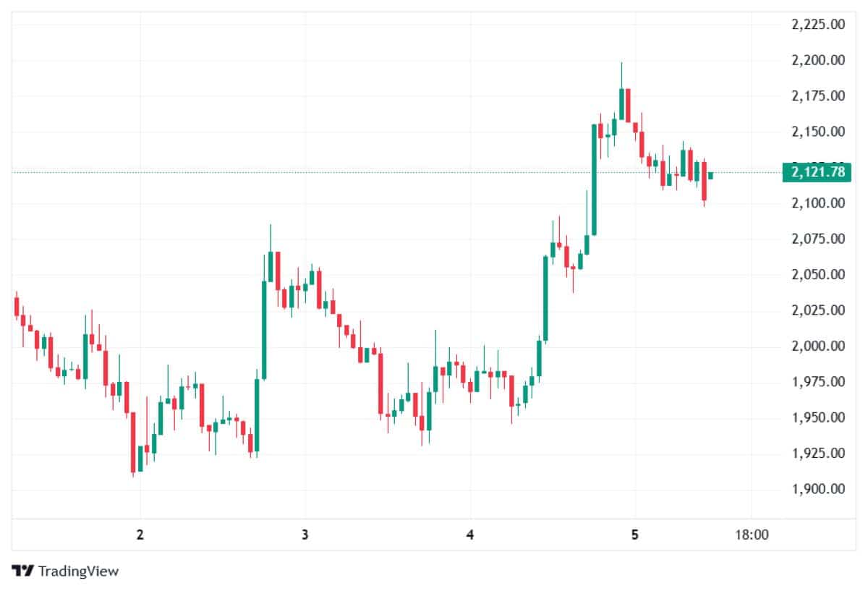Click the 2,175.00 price scale label
Screen dimensions: 868x591
point(818,95)
